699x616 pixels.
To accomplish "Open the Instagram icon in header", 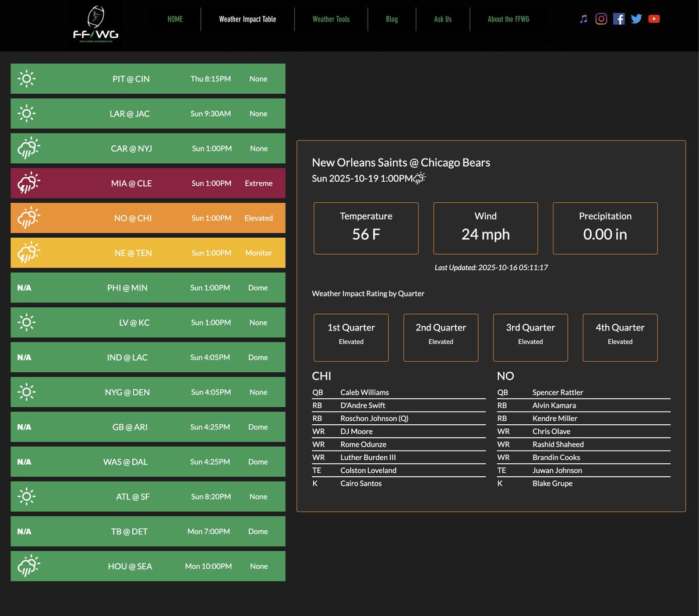I will [601, 19].
